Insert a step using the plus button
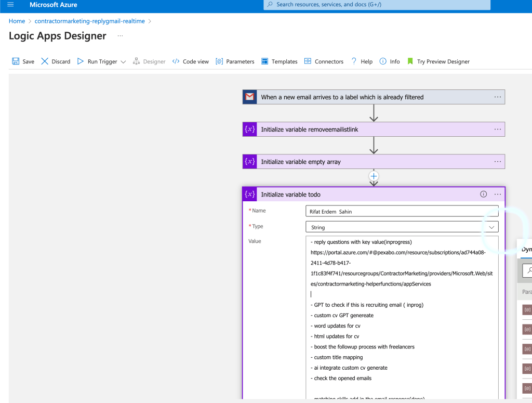Image resolution: width=532 pixels, height=403 pixels. pyautogui.click(x=374, y=176)
